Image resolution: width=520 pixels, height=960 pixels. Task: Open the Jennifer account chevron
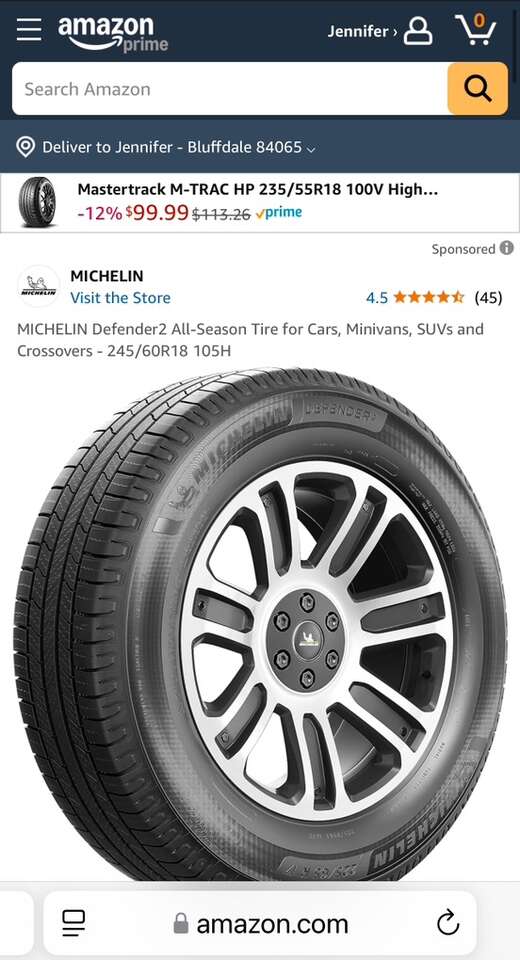click(x=395, y=31)
